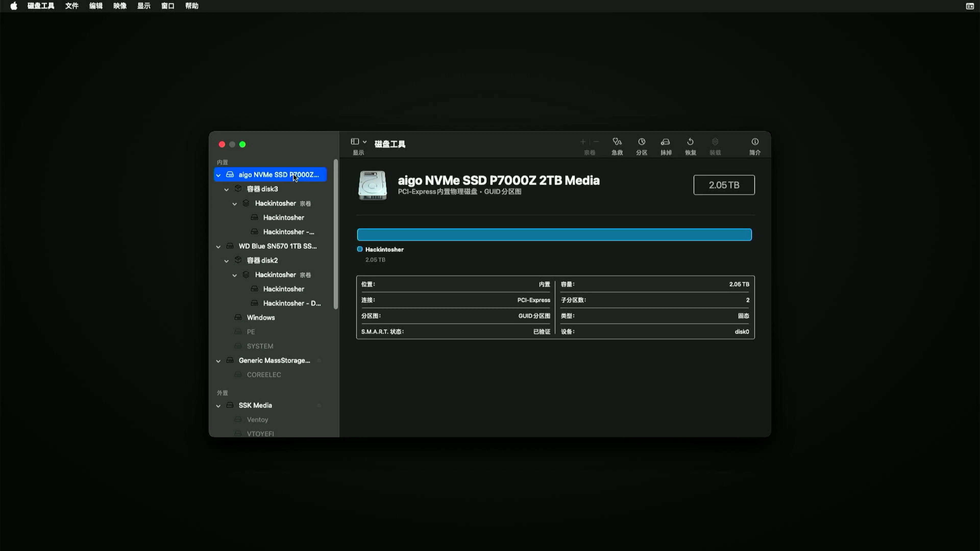Select the SSK Media disk

tap(270, 405)
